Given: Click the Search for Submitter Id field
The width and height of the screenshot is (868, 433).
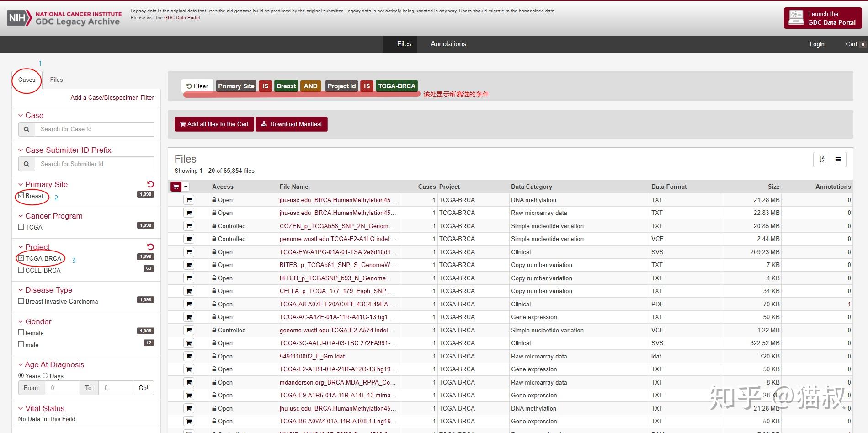Looking at the screenshot, I should pyautogui.click(x=94, y=164).
